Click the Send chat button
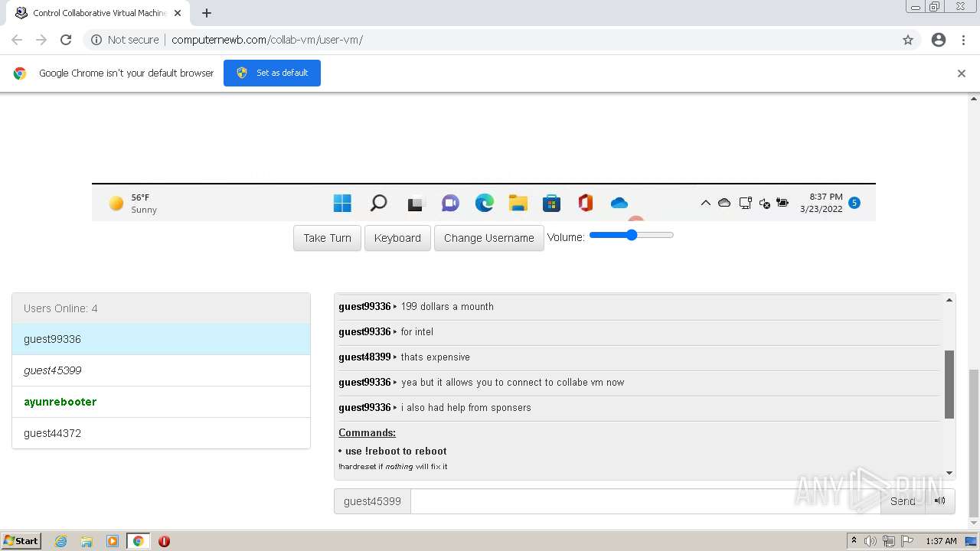 pyautogui.click(x=903, y=501)
